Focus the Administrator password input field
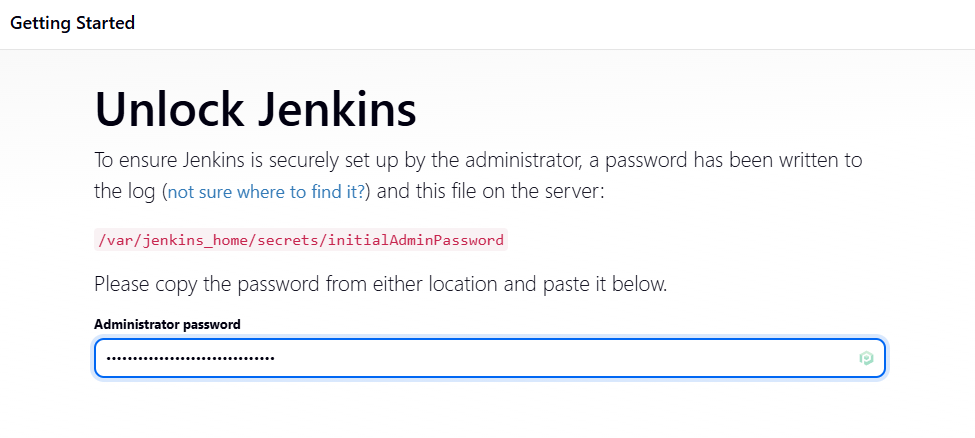The height and width of the screenshot is (438, 975). 489,358
